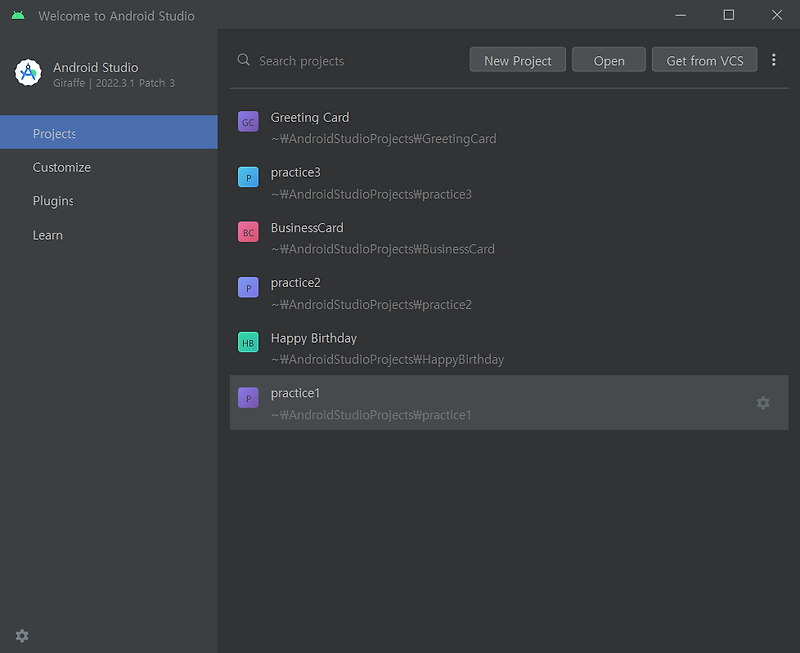Screen dimensions: 800x653
Task: Open the practice1 project name
Action: (295, 393)
